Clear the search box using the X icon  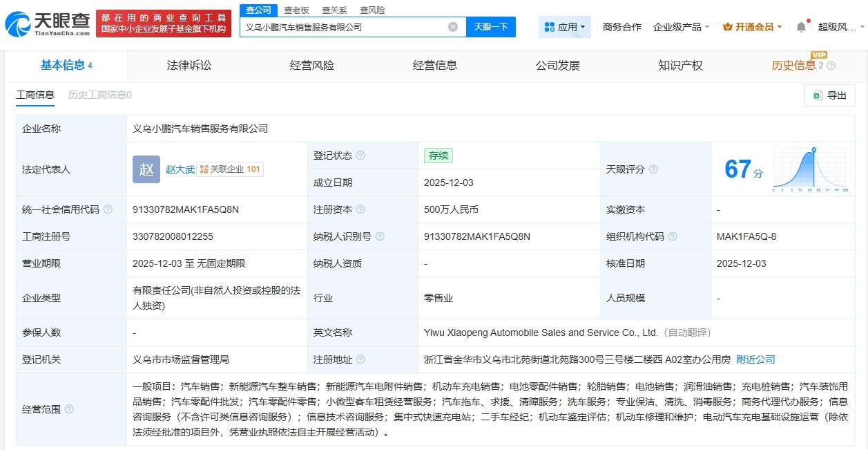(452, 26)
